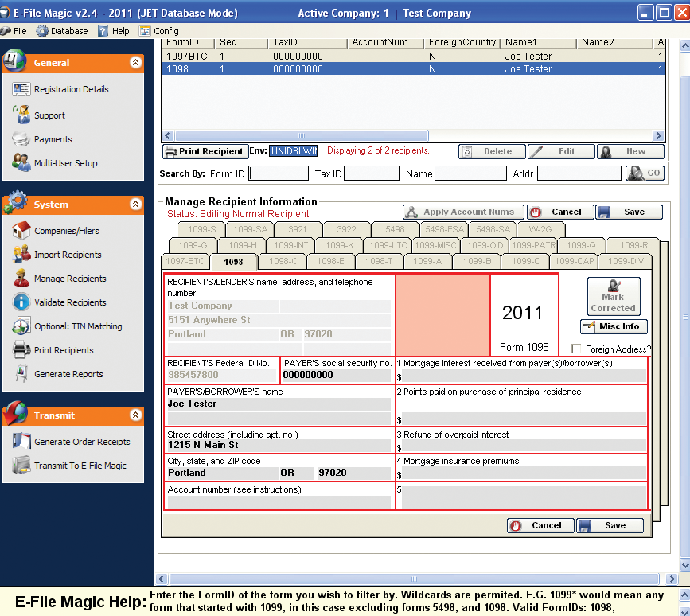This screenshot has width=690, height=616.
Task: Click the Payments icon in General
Action: point(21,139)
